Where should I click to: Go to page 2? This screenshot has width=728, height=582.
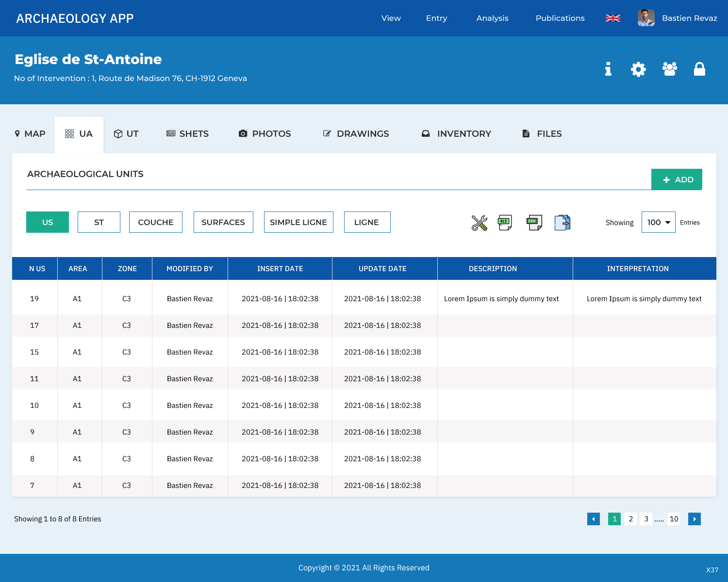[x=630, y=519]
